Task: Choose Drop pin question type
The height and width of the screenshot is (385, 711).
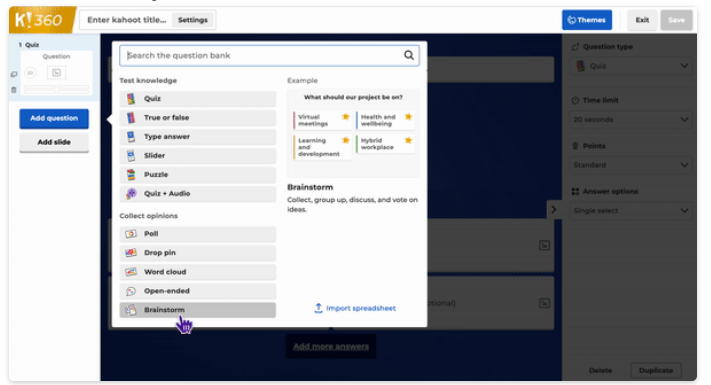Action: (198, 253)
